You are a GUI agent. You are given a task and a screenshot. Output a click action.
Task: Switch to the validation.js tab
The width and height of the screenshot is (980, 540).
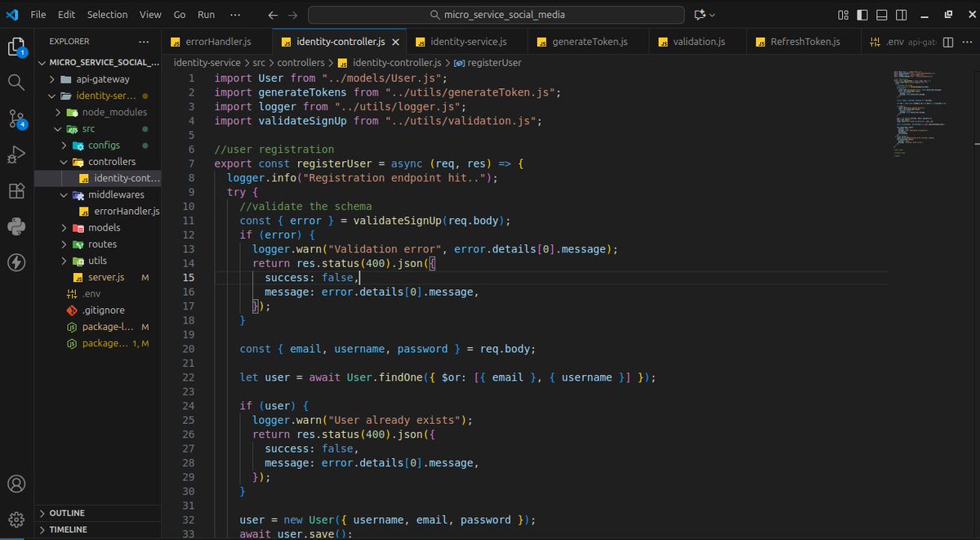coord(698,42)
